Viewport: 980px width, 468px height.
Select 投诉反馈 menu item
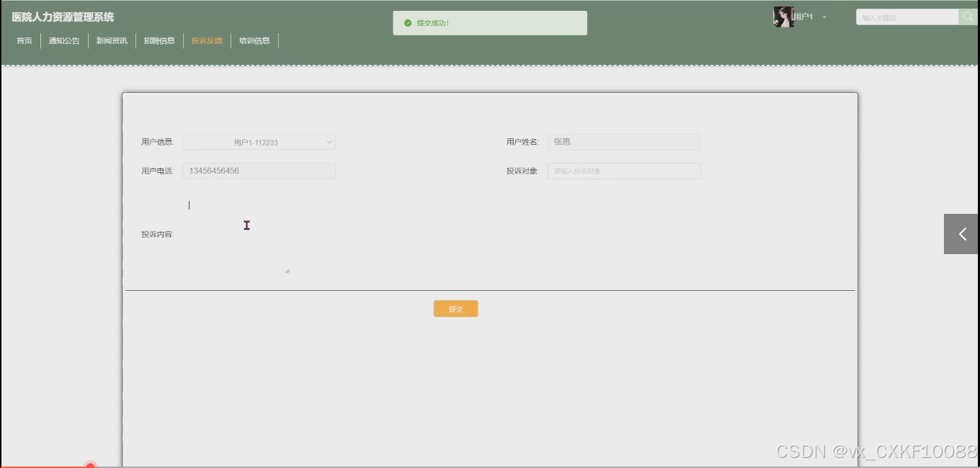(x=207, y=41)
